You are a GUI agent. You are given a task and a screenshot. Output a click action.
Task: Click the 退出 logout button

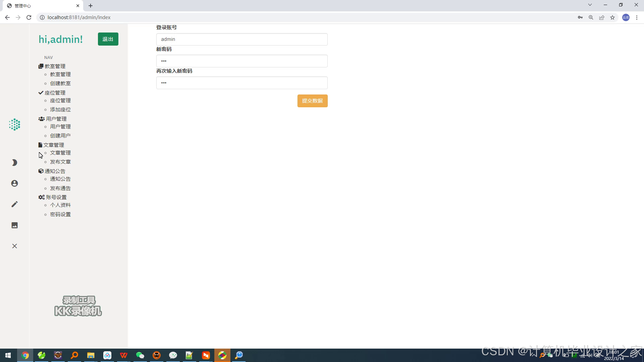[108, 39]
